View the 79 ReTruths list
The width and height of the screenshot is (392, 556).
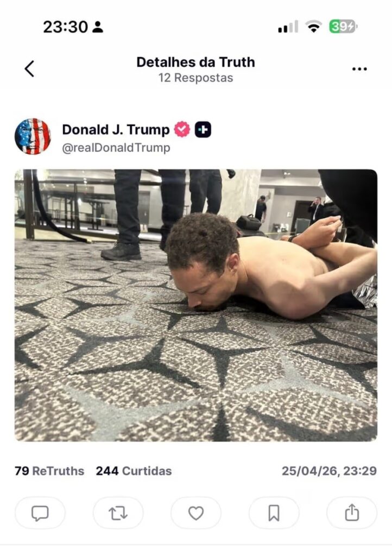pyautogui.click(x=49, y=471)
